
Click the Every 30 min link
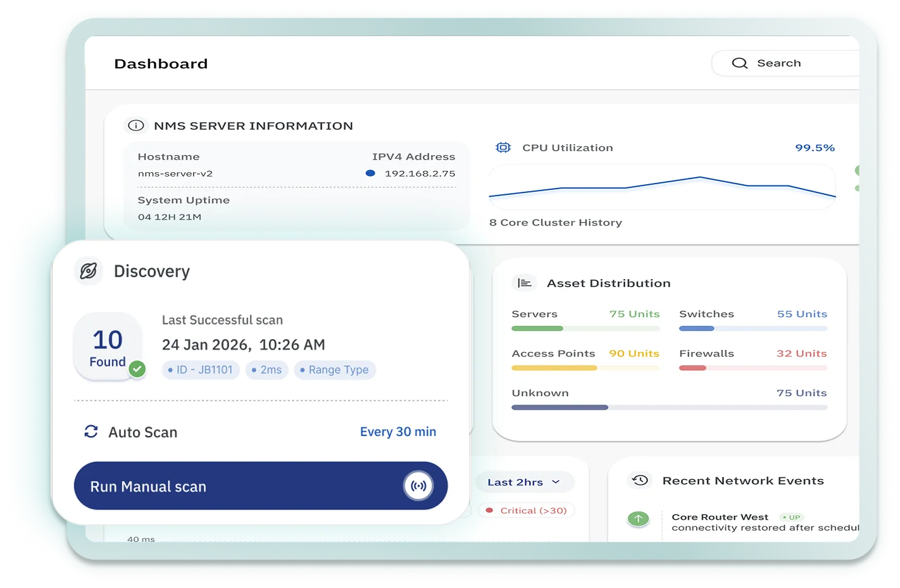click(x=398, y=432)
